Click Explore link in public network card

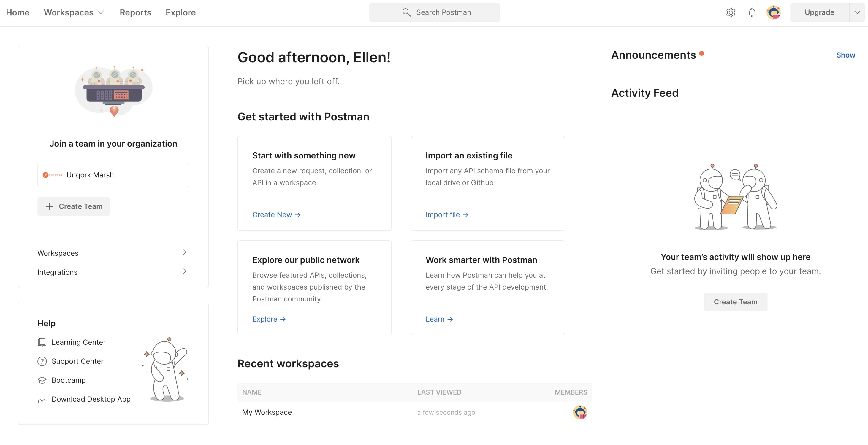click(x=269, y=319)
